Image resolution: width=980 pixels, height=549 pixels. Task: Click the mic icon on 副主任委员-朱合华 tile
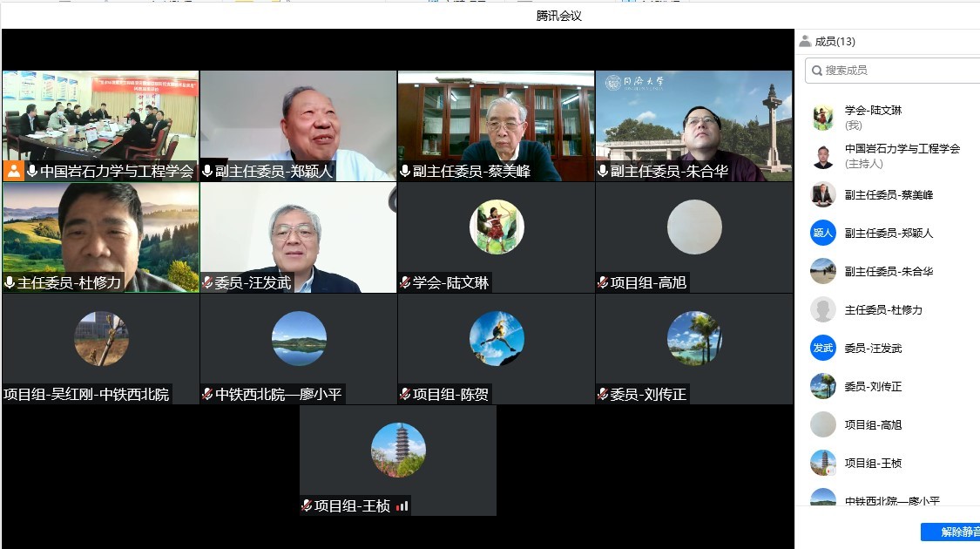603,172
